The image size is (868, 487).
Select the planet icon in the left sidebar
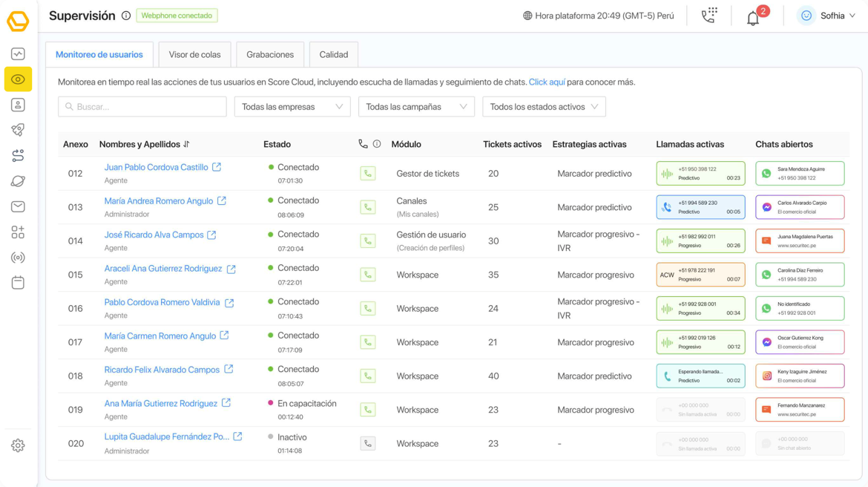(18, 180)
